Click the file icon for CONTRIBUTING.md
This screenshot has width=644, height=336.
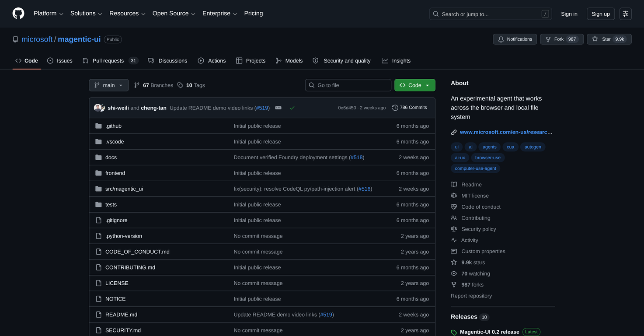point(98,268)
